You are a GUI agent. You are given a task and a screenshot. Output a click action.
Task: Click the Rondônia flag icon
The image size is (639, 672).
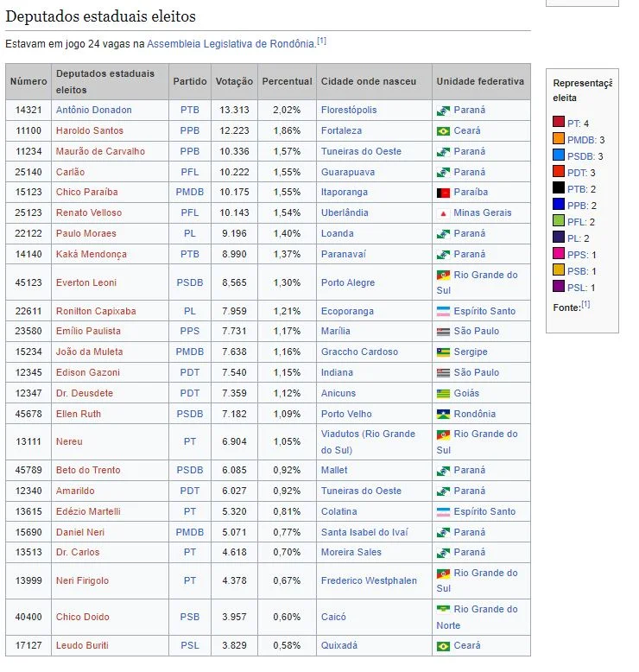(x=443, y=415)
